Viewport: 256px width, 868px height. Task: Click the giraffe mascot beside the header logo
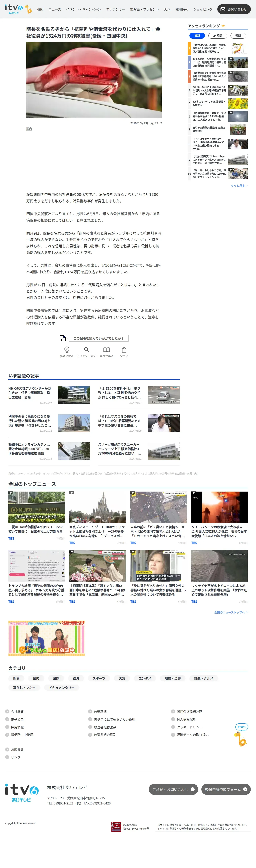point(28,9)
